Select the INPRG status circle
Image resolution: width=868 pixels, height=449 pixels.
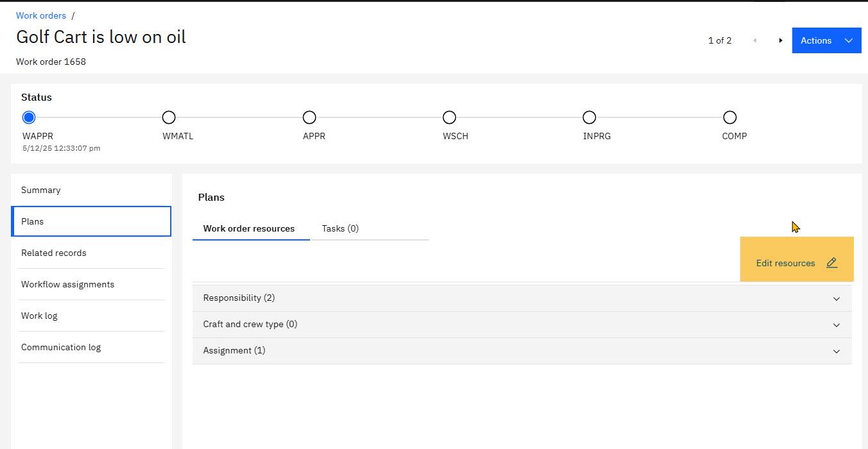coord(589,117)
